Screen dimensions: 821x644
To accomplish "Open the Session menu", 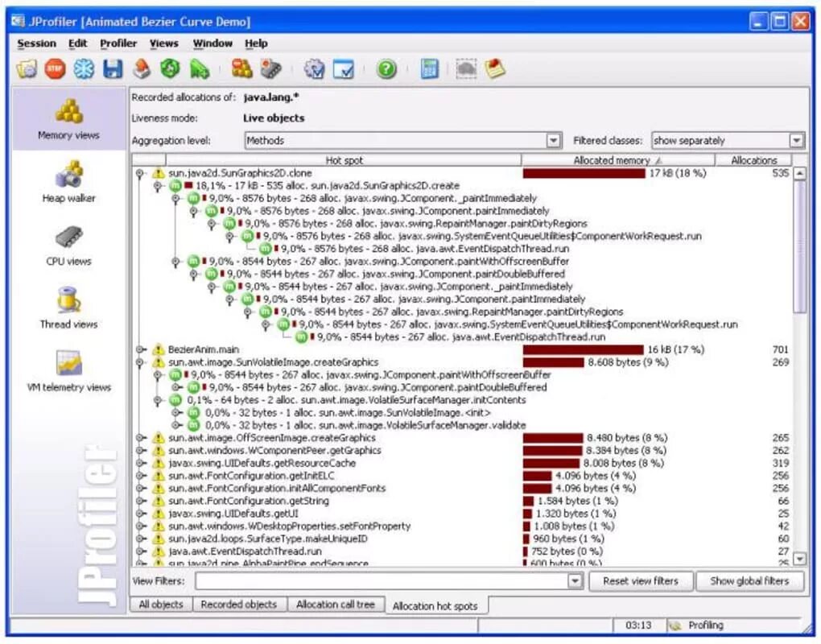I will pos(35,43).
